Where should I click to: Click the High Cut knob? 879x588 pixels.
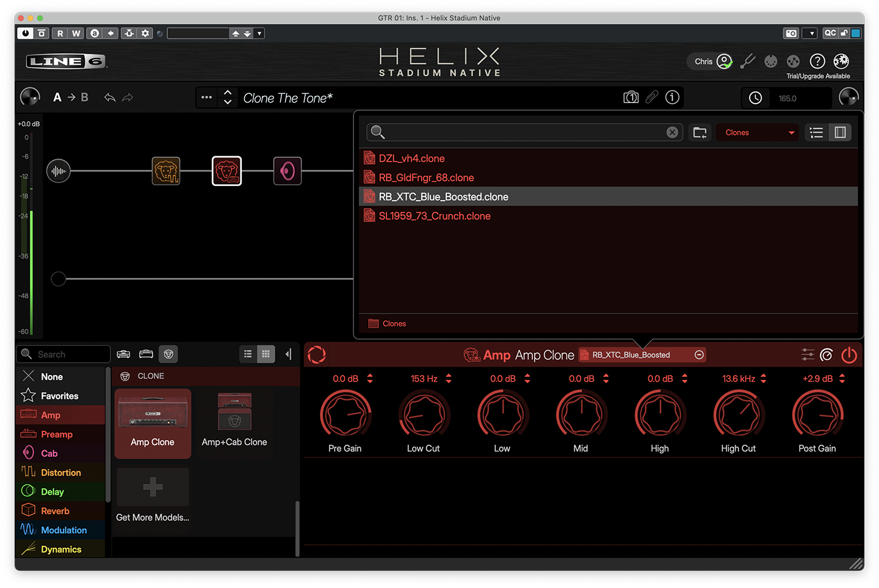pos(739,415)
